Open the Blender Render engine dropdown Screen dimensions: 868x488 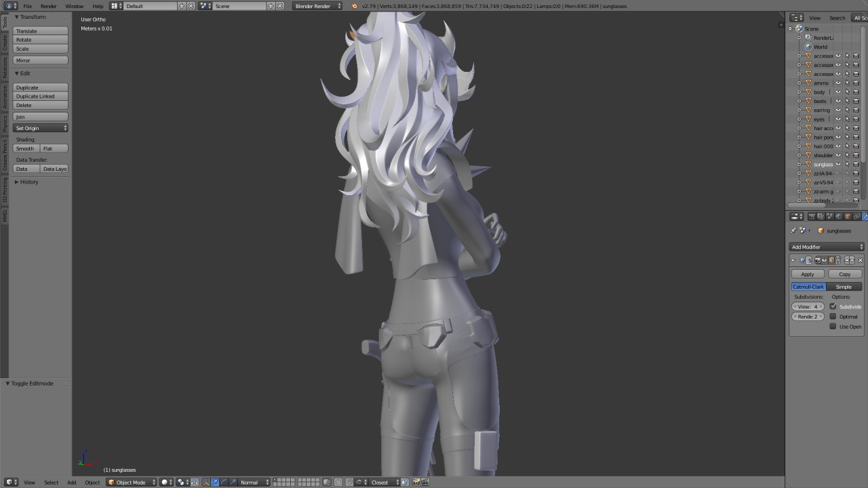tap(317, 6)
